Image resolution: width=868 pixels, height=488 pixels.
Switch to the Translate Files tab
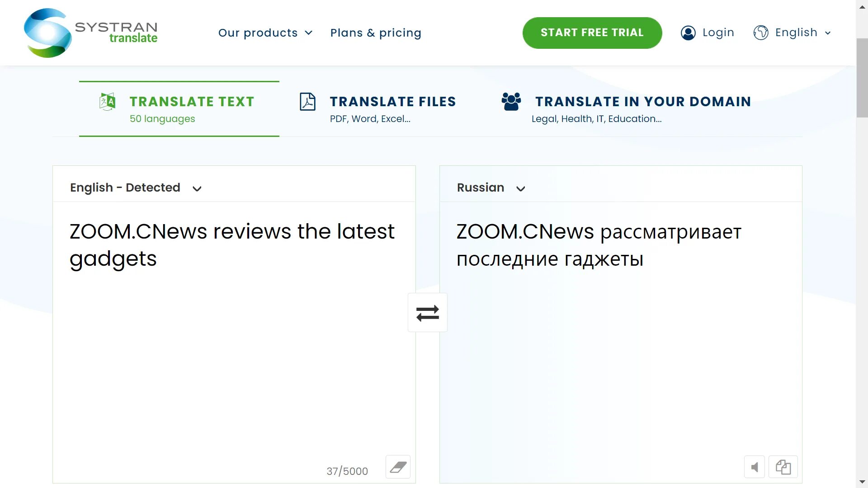pos(378,108)
